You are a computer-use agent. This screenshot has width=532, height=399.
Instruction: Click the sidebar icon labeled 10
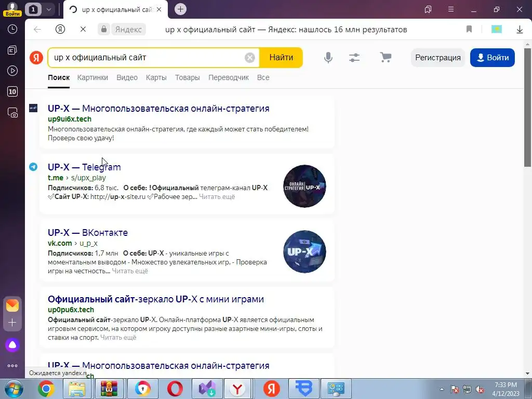(12, 91)
